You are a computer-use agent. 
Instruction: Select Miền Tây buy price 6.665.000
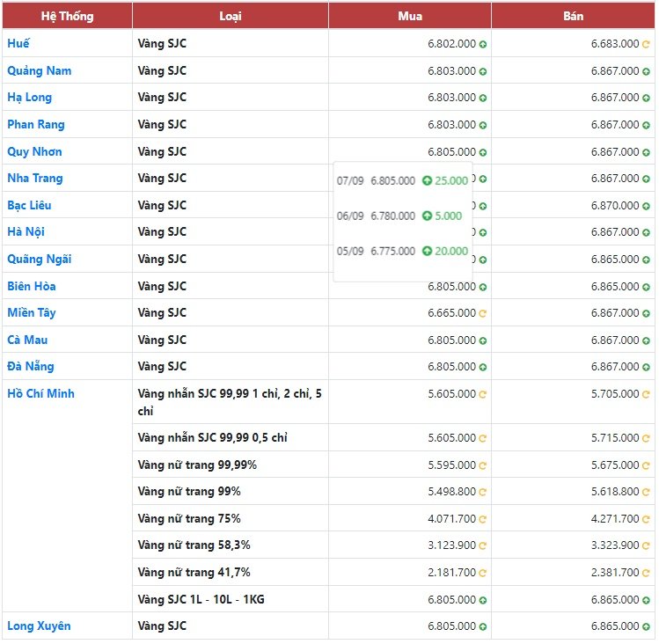click(x=452, y=313)
